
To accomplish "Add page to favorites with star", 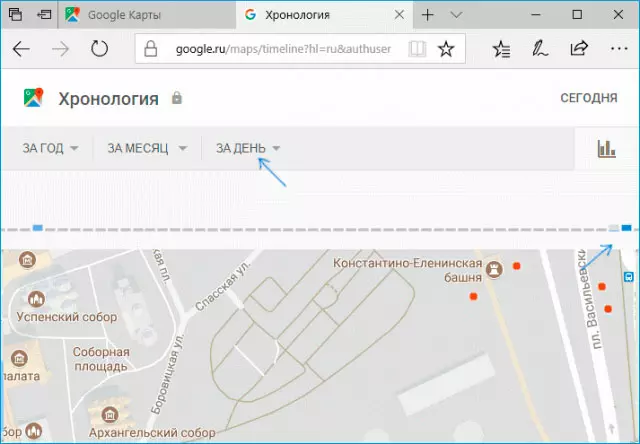I will click(x=446, y=49).
